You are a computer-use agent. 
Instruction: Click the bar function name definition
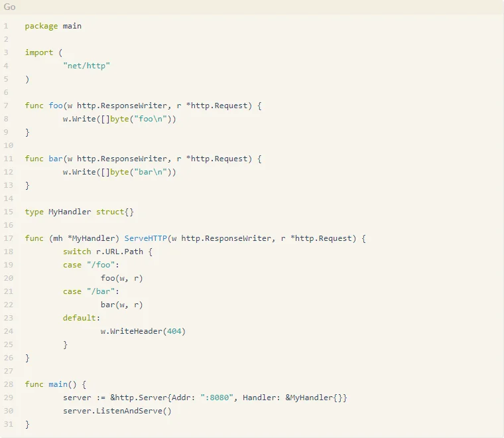(56, 159)
